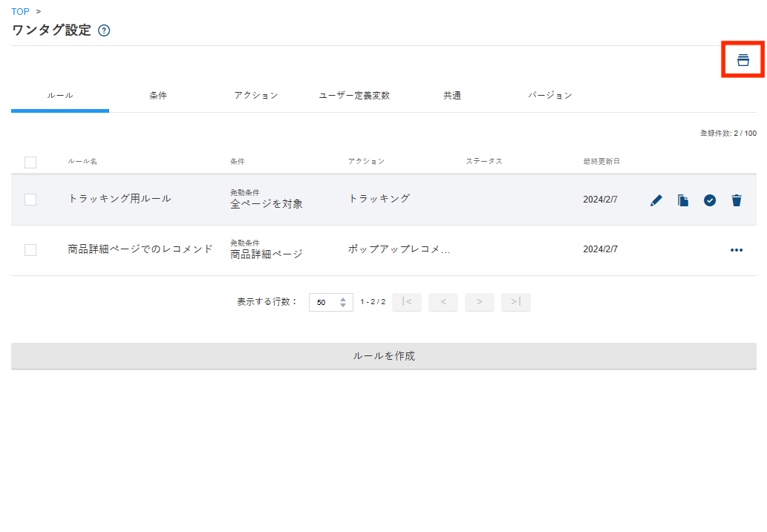Copy トラッキング用ルール using the duplicate icon

pyautogui.click(x=683, y=200)
